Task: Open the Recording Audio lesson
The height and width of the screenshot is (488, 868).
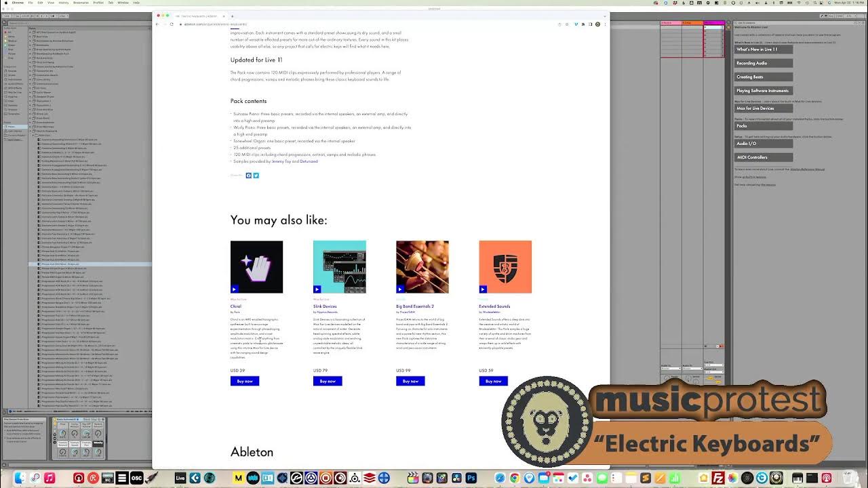Action: [764, 63]
